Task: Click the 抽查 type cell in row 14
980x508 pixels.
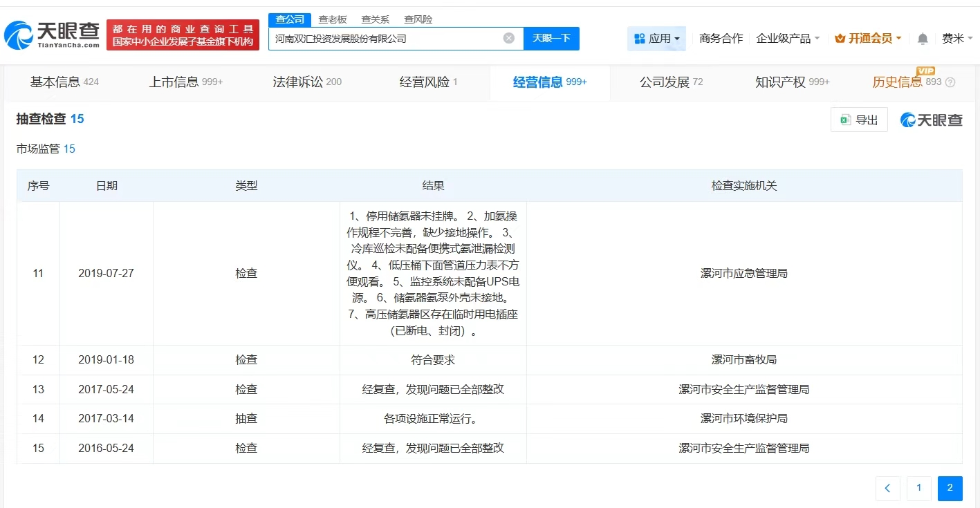Action: click(x=246, y=419)
